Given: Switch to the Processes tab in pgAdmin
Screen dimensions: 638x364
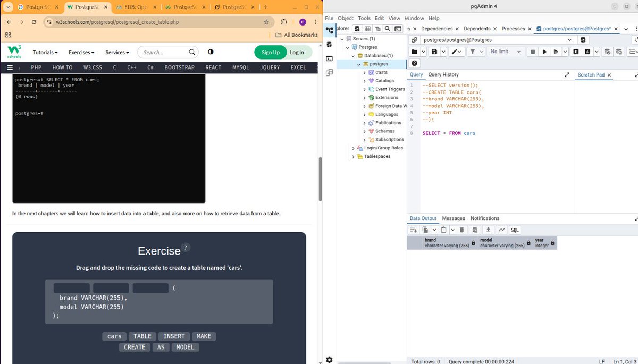Looking at the screenshot, I should (x=513, y=29).
